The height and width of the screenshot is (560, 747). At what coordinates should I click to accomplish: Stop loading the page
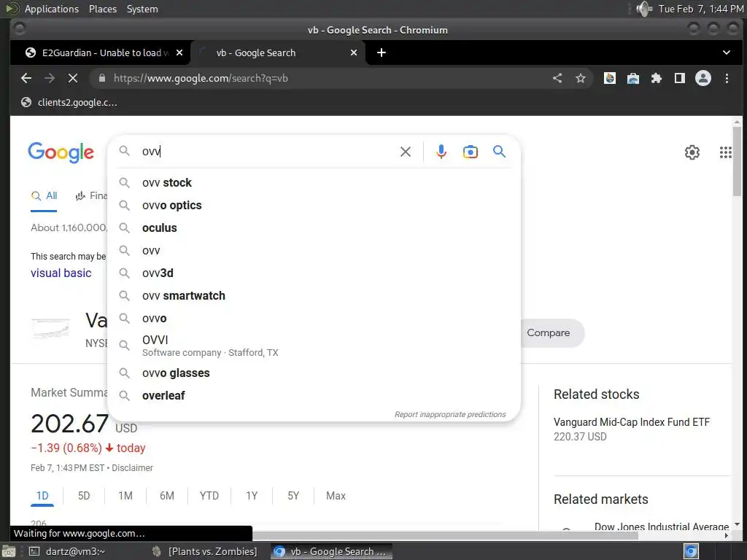pos(73,78)
